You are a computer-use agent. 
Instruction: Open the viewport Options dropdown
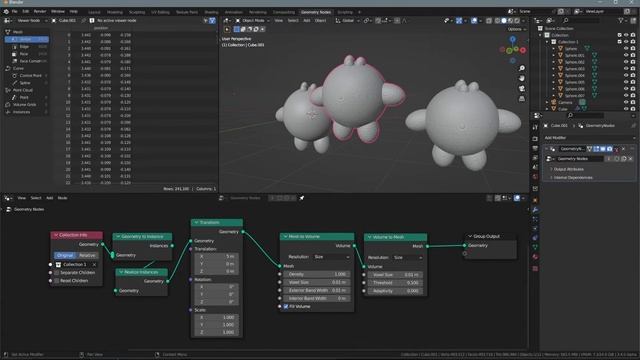click(x=517, y=29)
